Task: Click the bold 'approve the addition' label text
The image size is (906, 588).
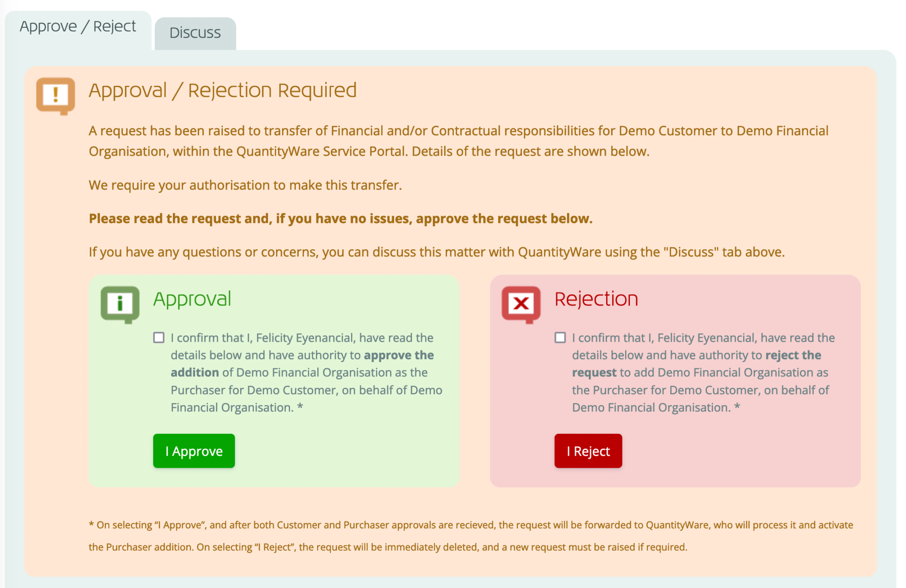Action: click(398, 355)
